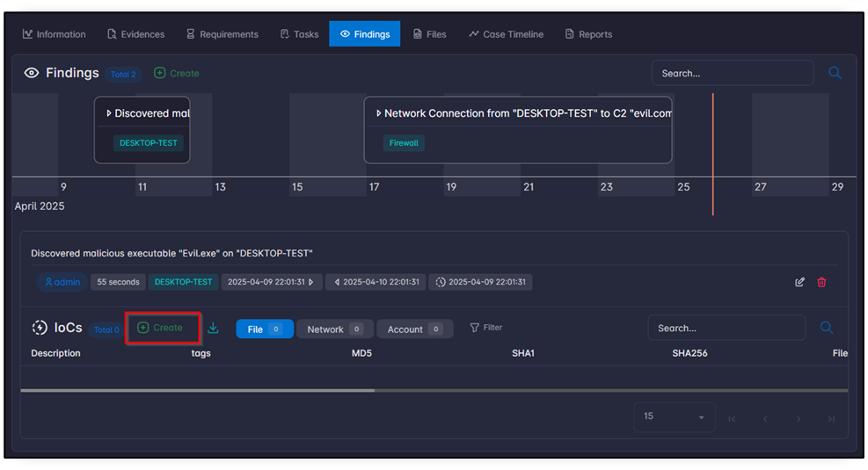Download IoCs with the download icon
The width and height of the screenshot is (868, 470).
[213, 328]
